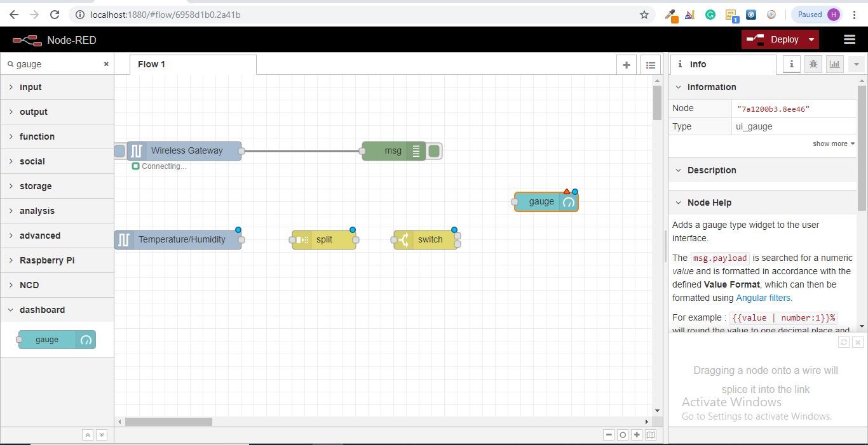Click the horizontal canvas scrollbar thumb
868x445 pixels.
pyautogui.click(x=168, y=422)
